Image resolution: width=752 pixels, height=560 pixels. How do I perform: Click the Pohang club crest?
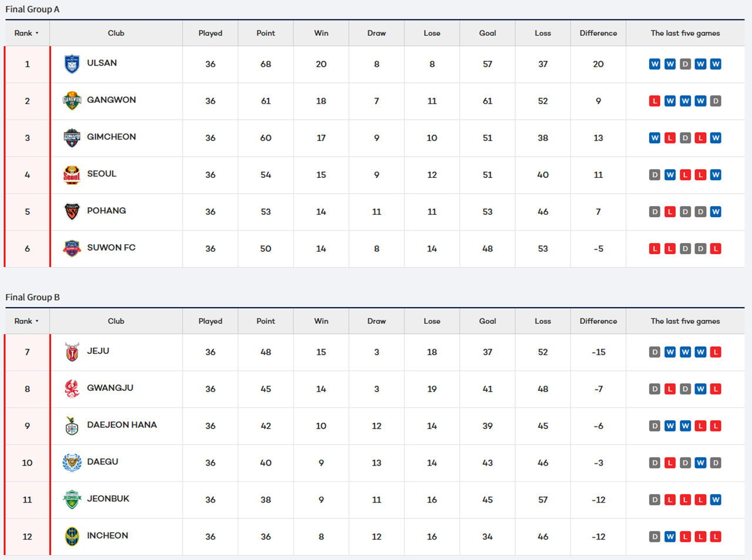click(72, 212)
